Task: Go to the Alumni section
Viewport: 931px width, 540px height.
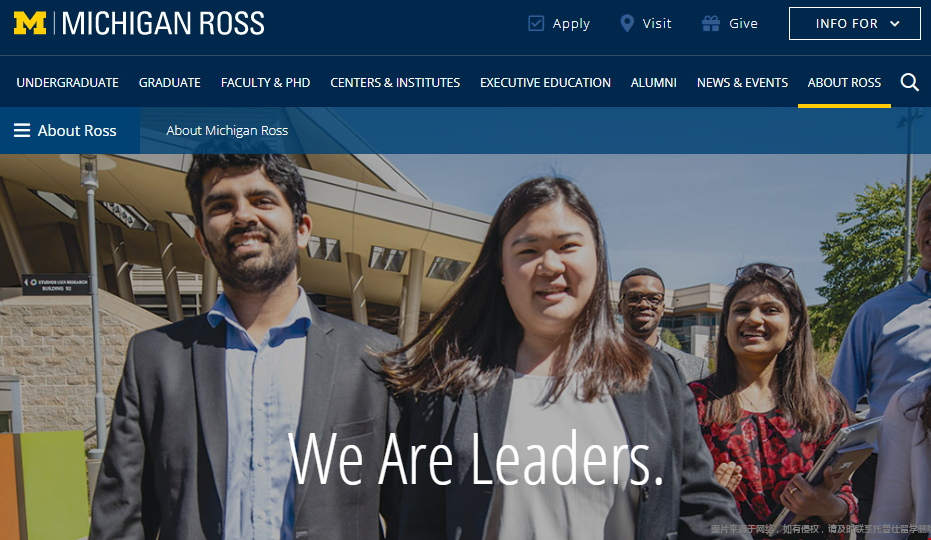Action: [654, 83]
